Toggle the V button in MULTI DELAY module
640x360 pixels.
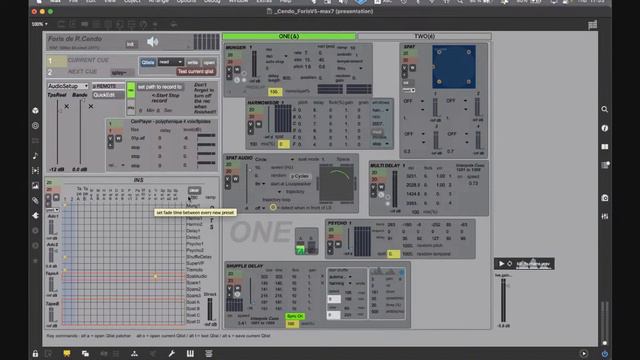[x=373, y=187]
